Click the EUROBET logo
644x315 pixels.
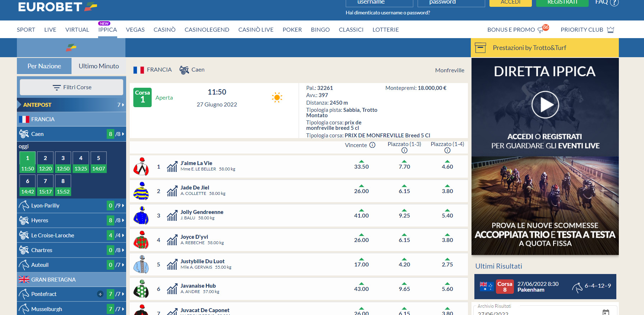click(x=57, y=6)
